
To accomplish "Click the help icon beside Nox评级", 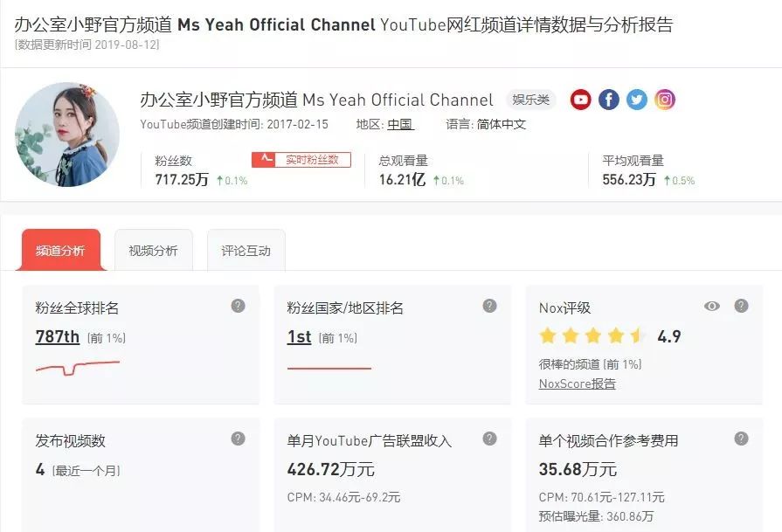I will pos(742,306).
